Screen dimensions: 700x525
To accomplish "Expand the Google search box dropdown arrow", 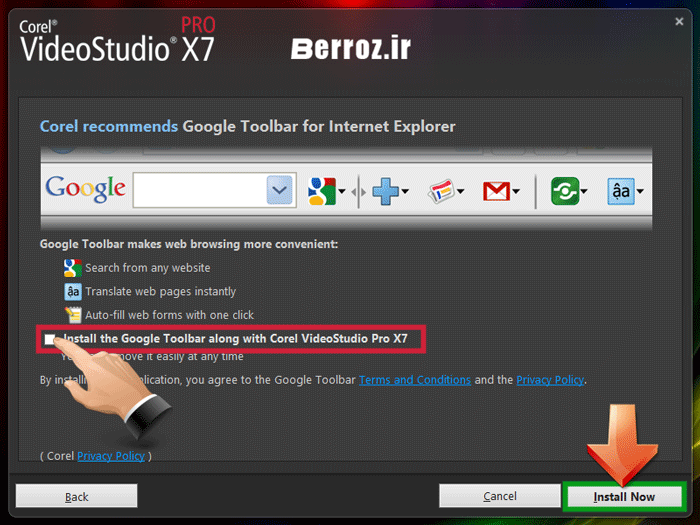I will click(279, 190).
